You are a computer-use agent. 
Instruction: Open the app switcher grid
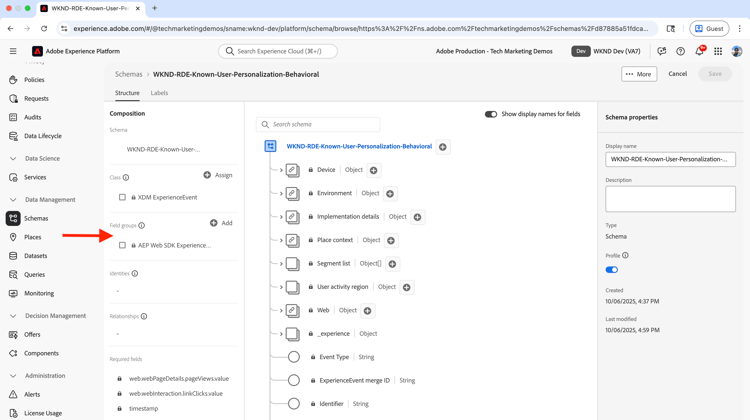point(718,51)
